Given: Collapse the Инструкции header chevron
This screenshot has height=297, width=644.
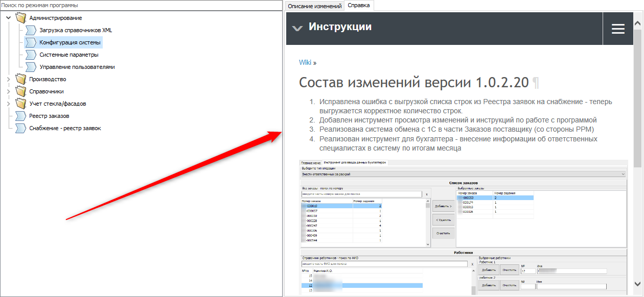Looking at the screenshot, I should tap(297, 29).
